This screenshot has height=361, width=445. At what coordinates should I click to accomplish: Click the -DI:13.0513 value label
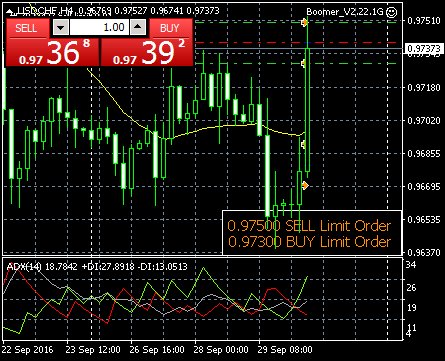click(x=163, y=267)
